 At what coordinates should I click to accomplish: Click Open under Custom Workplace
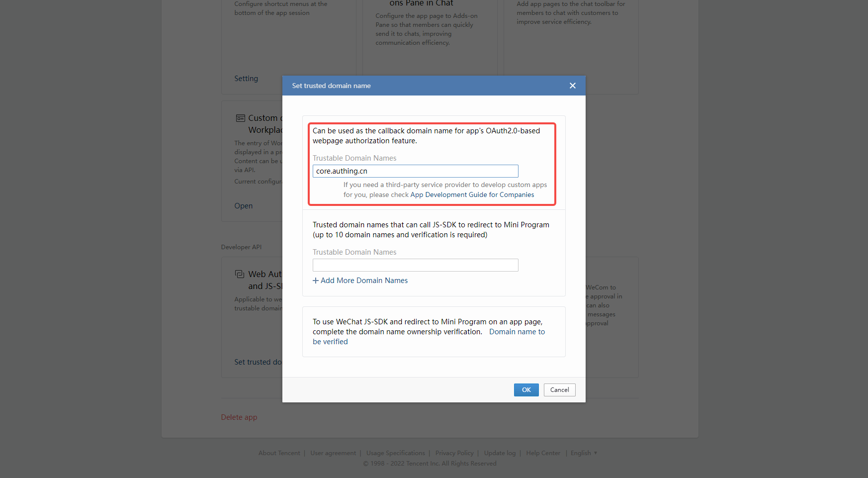(243, 206)
